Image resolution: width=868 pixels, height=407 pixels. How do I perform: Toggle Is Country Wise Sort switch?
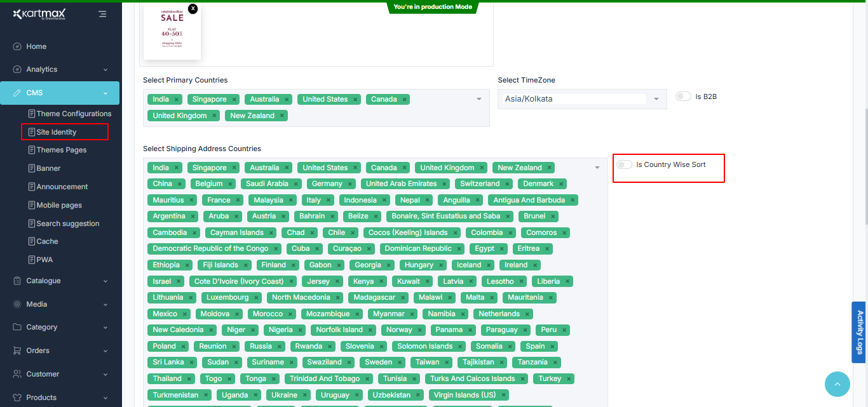pos(624,164)
